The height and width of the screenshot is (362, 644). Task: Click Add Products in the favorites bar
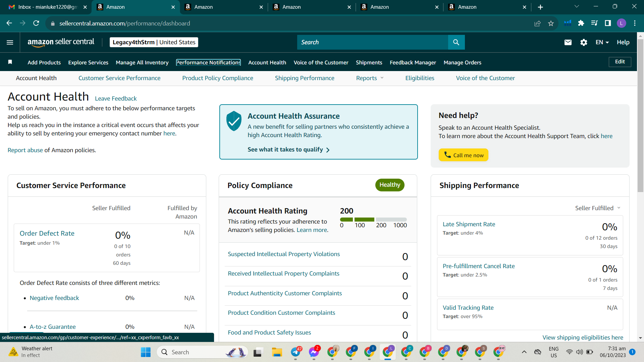44,62
